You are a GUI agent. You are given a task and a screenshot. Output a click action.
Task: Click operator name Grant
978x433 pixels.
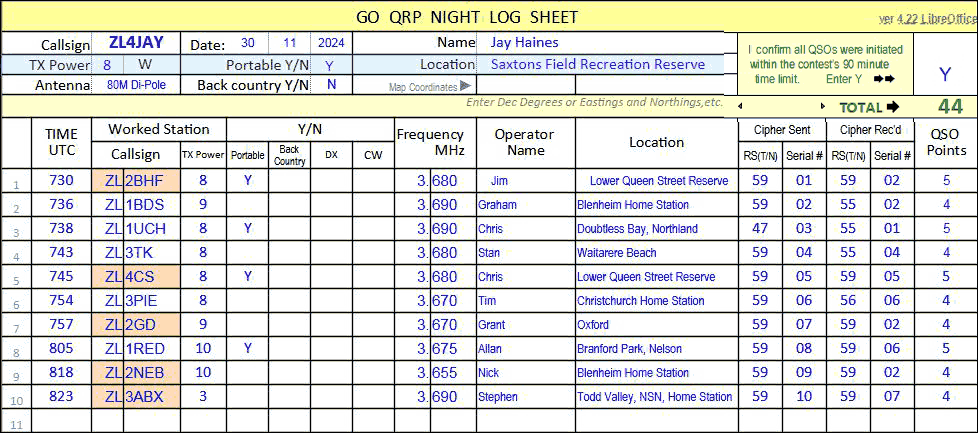click(491, 324)
